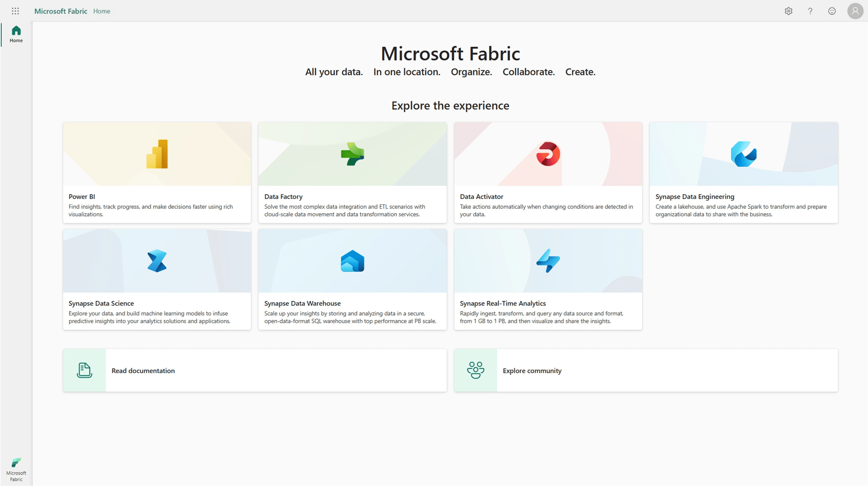868x488 pixels.
Task: Open the account manager avatar
Action: click(855, 11)
